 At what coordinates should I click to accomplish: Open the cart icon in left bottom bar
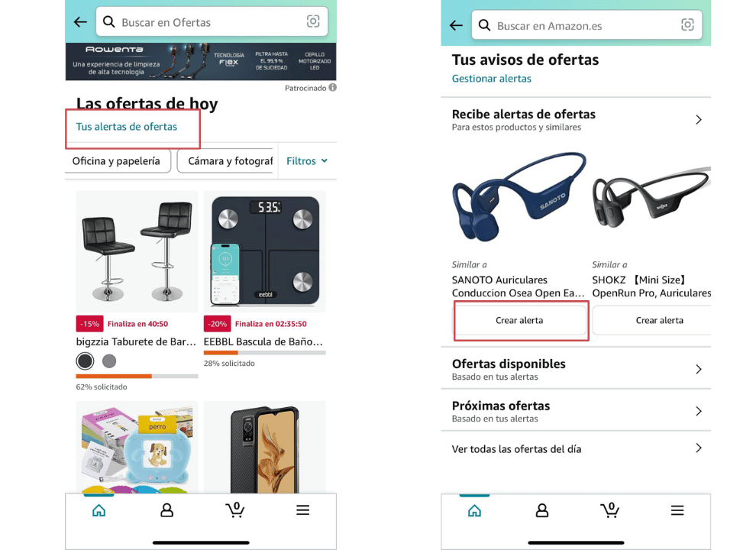234,510
